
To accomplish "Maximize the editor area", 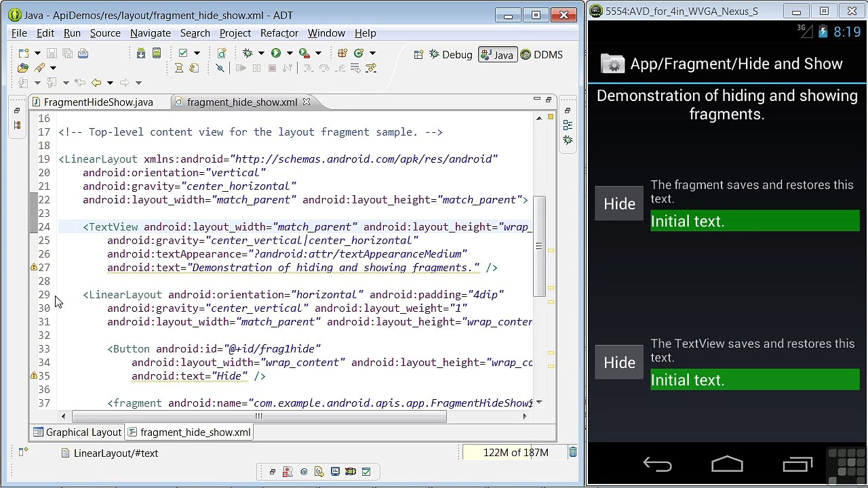I will click(549, 100).
